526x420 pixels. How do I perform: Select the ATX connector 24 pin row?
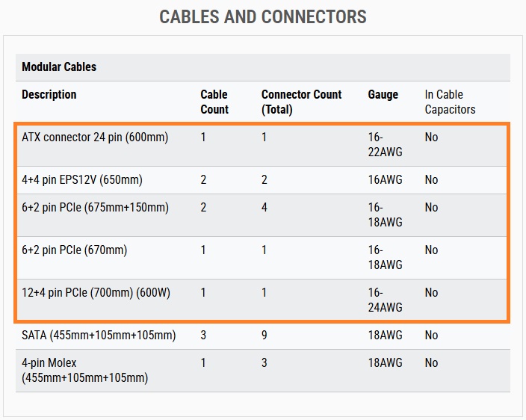coord(263,145)
